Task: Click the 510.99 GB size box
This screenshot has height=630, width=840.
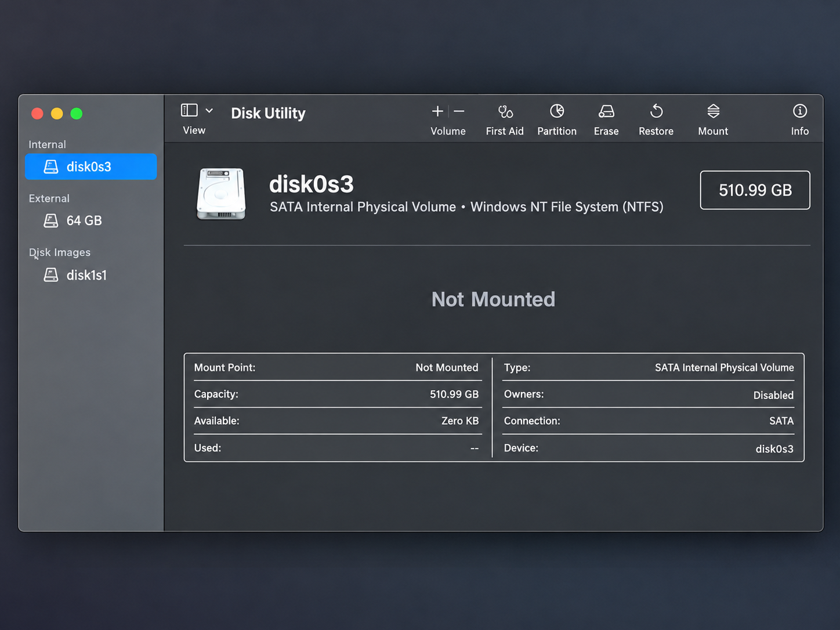Action: (x=755, y=190)
